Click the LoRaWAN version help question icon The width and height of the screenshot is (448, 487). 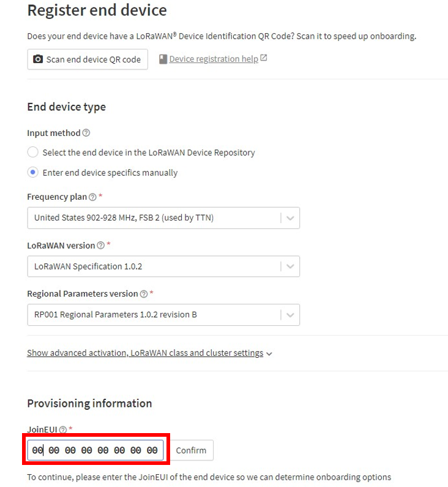[100, 246]
